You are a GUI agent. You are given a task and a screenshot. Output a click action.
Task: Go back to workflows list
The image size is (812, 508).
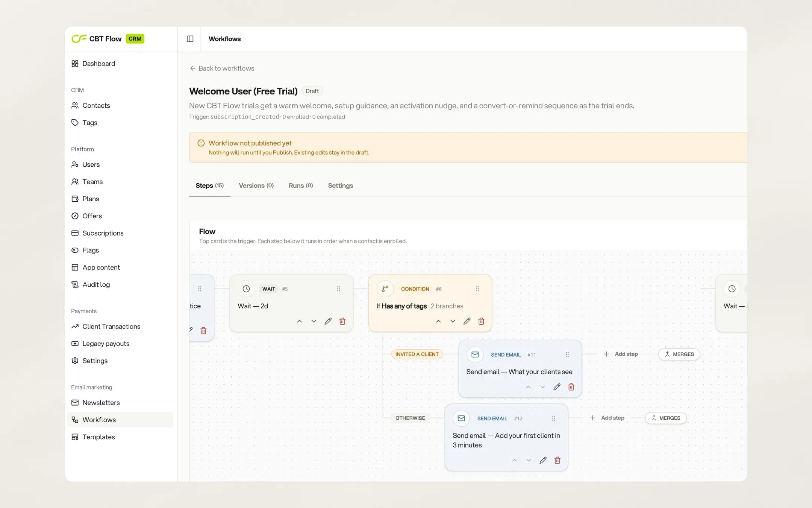click(x=222, y=68)
